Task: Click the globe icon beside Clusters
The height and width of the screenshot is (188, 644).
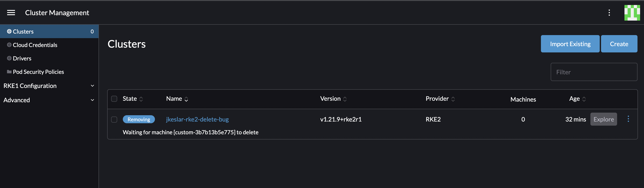Action: click(9, 31)
